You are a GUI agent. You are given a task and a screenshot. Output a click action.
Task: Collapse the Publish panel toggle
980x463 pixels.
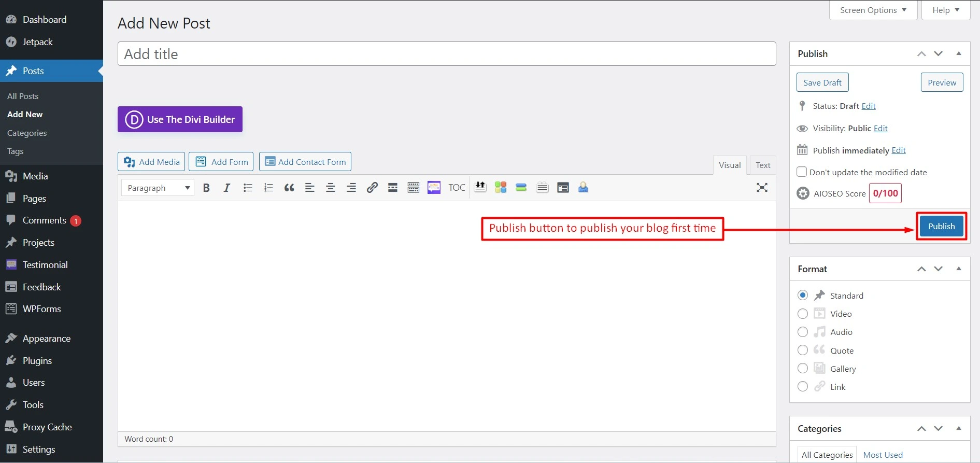pyautogui.click(x=959, y=53)
